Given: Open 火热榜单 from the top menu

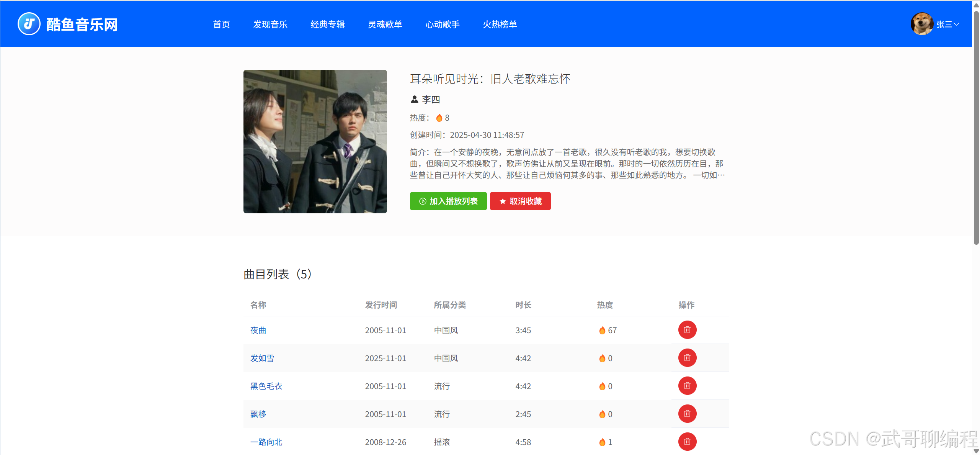Looking at the screenshot, I should click(x=500, y=25).
